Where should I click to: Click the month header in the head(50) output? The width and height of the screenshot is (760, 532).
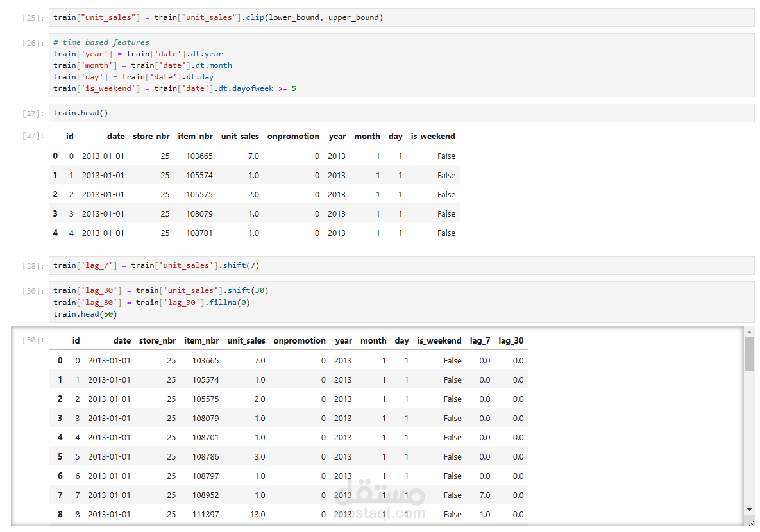pyautogui.click(x=373, y=340)
